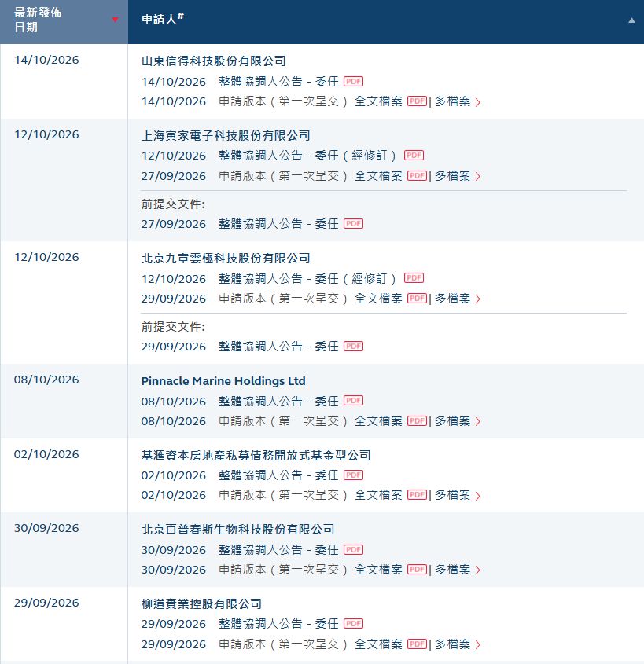Open PDF for 柳道實業 整體協調人公告 29/09/2026
This screenshot has width=644, height=664.
tap(353, 624)
